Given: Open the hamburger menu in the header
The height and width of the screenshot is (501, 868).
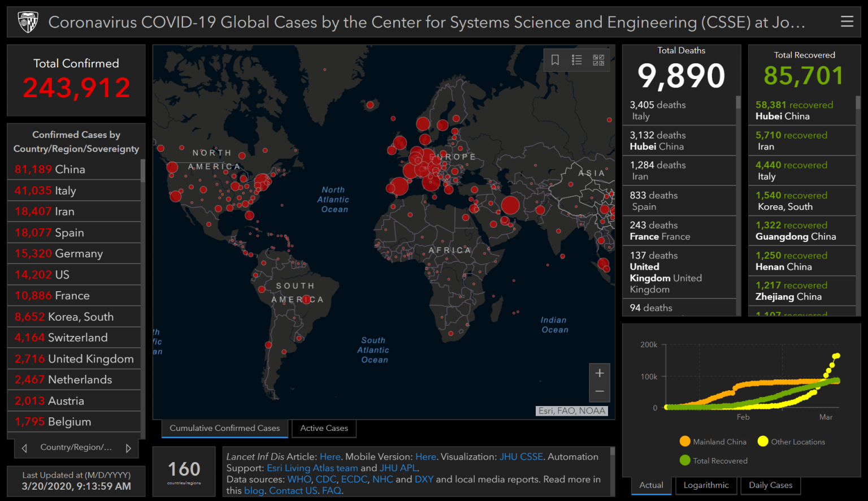Looking at the screenshot, I should 847,21.
